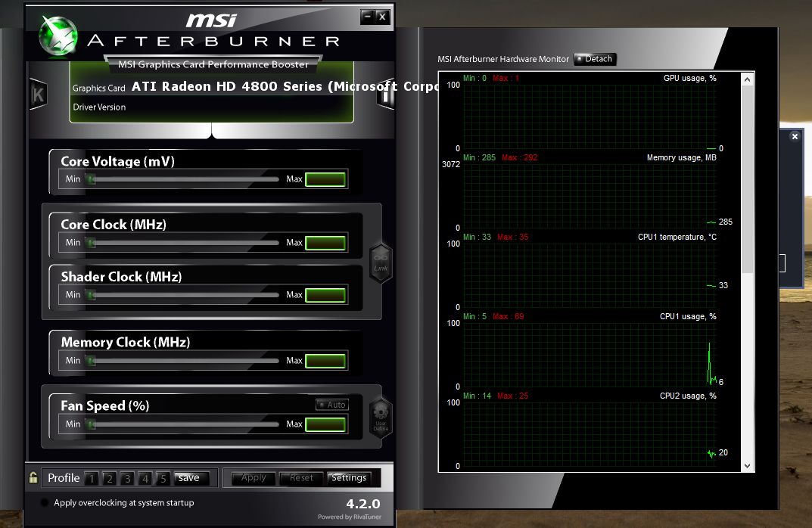Click the User Define fan gear icon
Screen dimensions: 812x528
tap(381, 418)
